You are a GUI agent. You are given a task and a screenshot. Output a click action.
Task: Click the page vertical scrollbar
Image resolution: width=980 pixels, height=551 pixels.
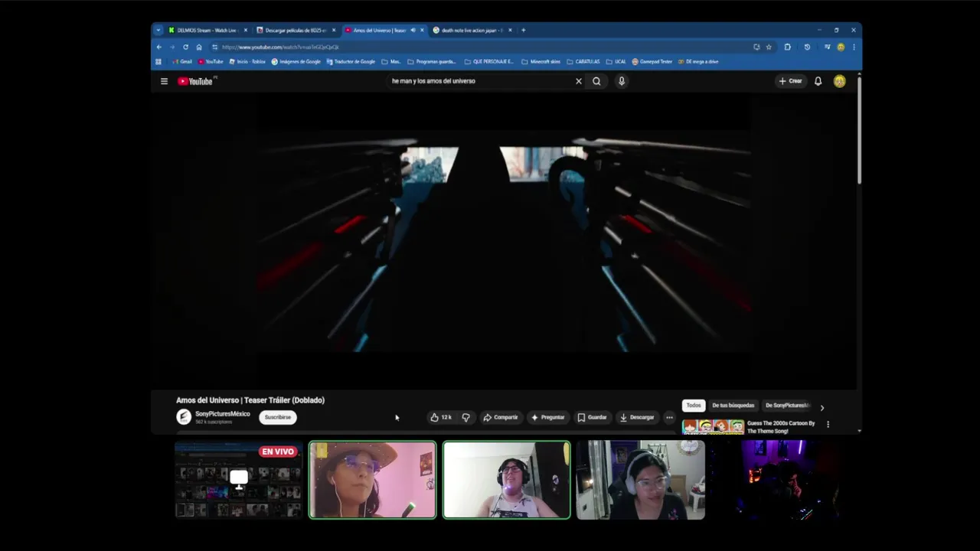point(859,130)
